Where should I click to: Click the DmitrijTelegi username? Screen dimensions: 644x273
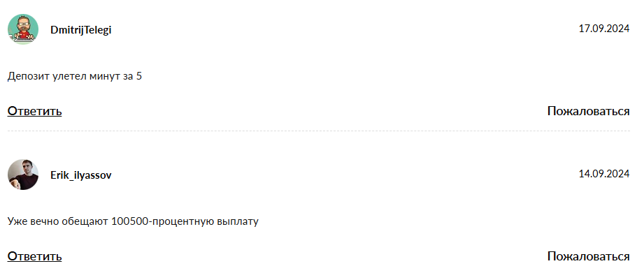(x=81, y=30)
